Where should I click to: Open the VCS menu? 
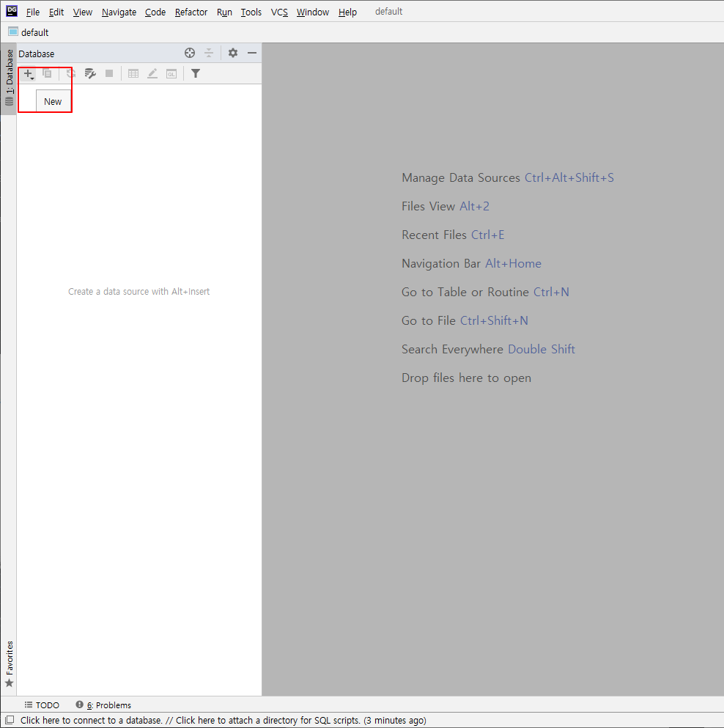[x=279, y=12]
